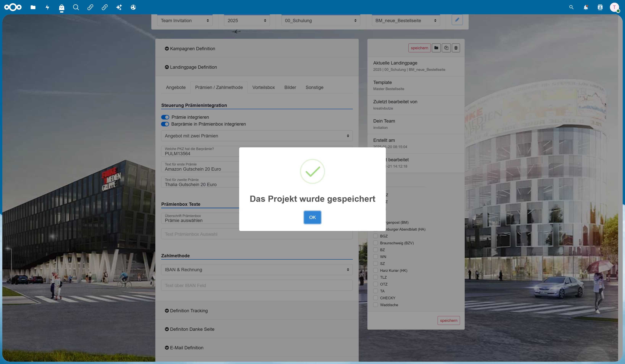Click OK in the saved dialog

(312, 217)
